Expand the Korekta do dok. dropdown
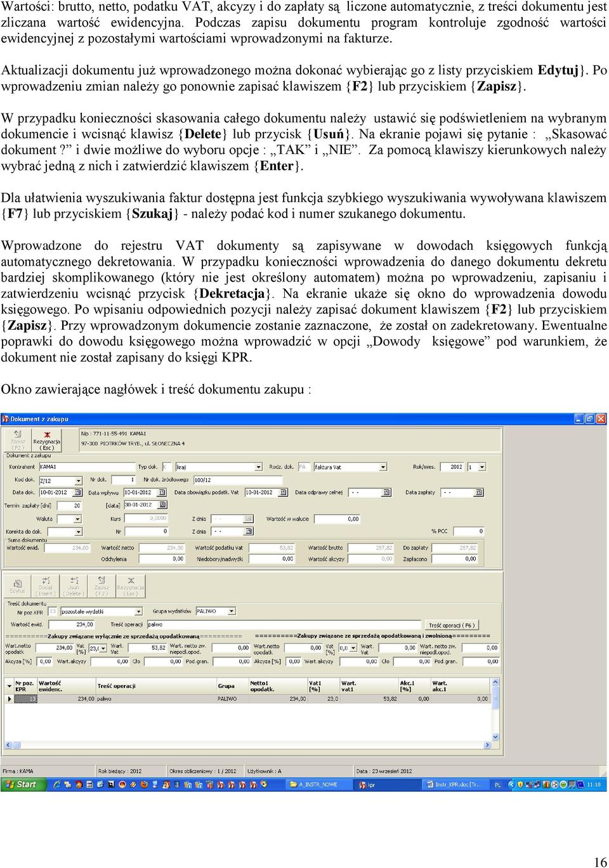This screenshot has height=868, width=609. tap(79, 531)
